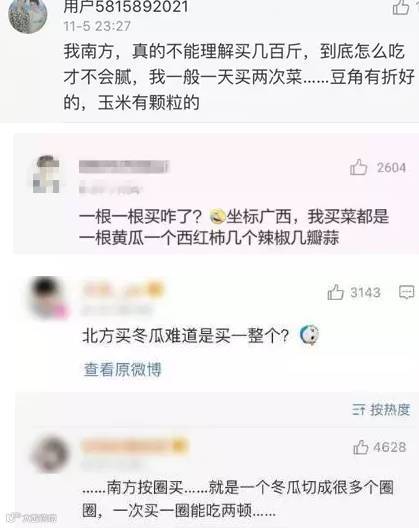This screenshot has width=419, height=528.
Task: Like the comment with 4628 likes
Action: (x=361, y=447)
